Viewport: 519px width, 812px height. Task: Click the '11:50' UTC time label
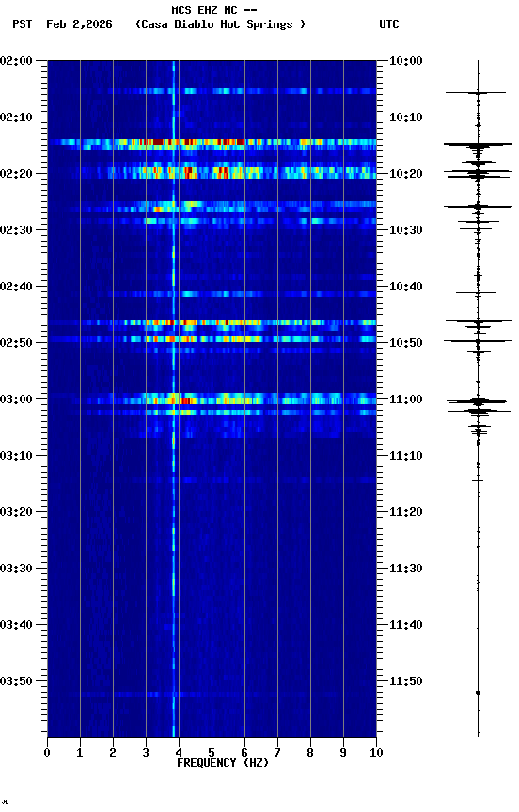406,681
